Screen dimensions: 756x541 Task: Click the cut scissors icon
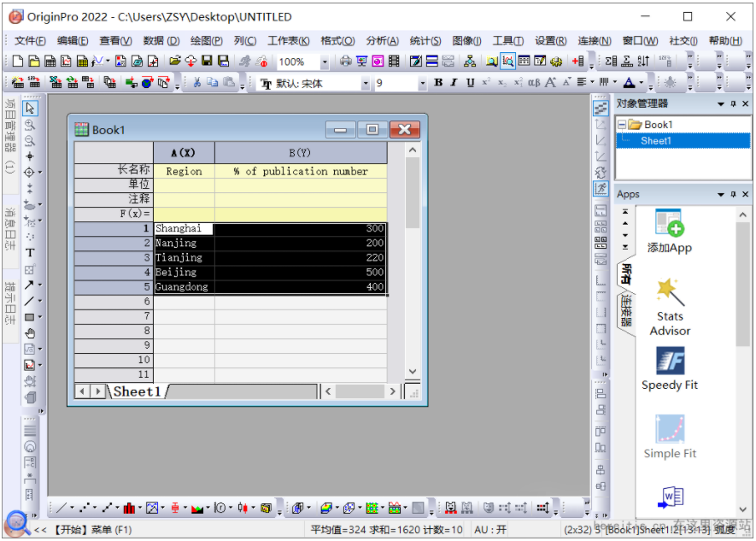pyautogui.click(x=196, y=82)
